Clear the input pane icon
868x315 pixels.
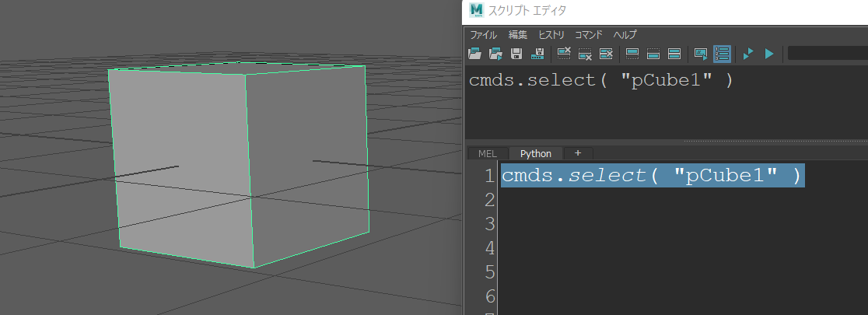point(586,54)
